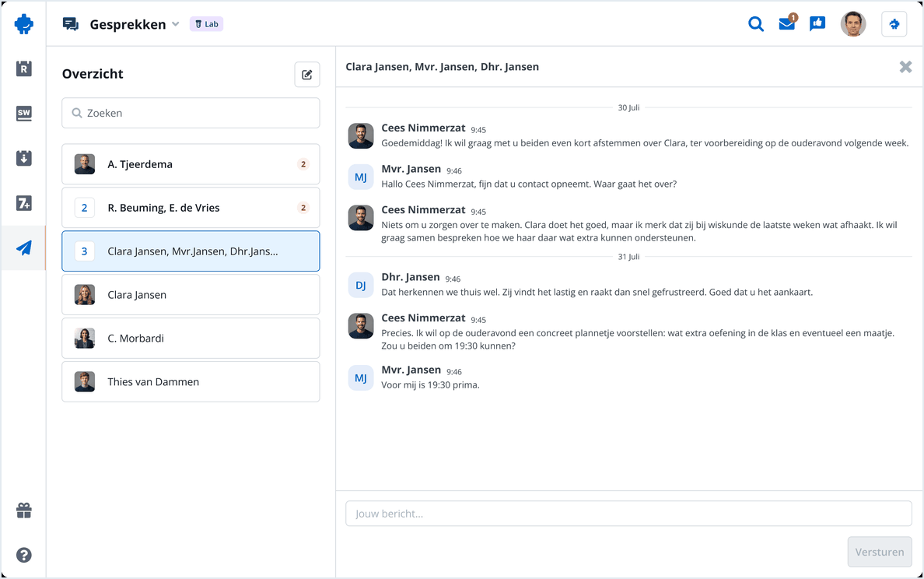Click the message 'Voor mij is 19:30 prima.'
The width and height of the screenshot is (924, 579).
430,385
